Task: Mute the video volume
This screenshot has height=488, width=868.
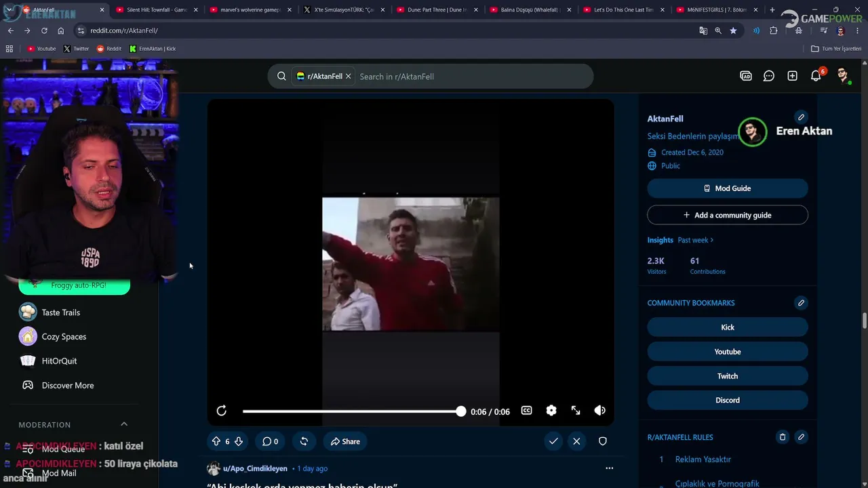Action: point(600,411)
